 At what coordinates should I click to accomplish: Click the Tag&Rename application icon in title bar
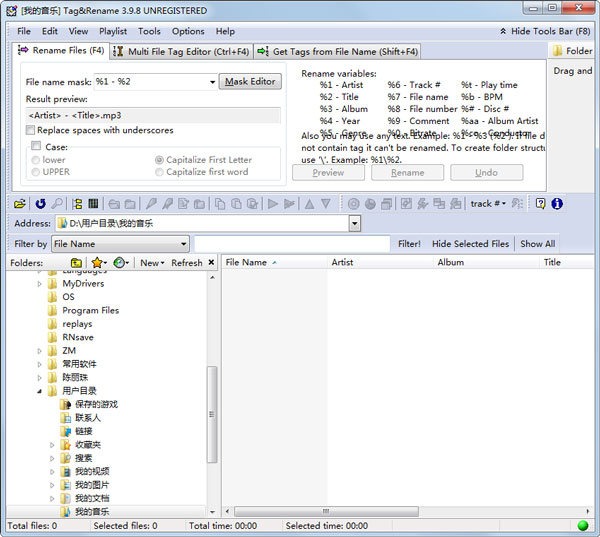pyautogui.click(x=11, y=11)
